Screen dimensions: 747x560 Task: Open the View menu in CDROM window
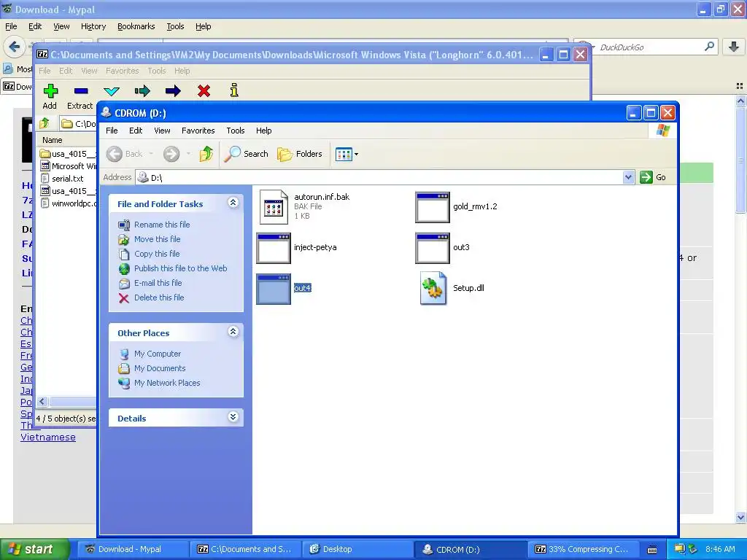[x=162, y=131]
